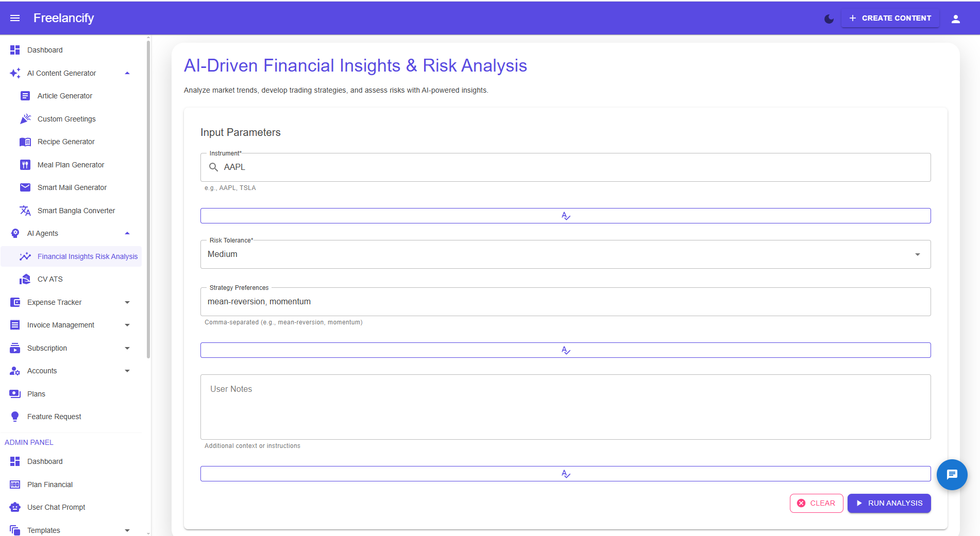Click the spellcheck bar below Strategy Preferences
Viewport: 980px width, 536px height.
point(565,350)
